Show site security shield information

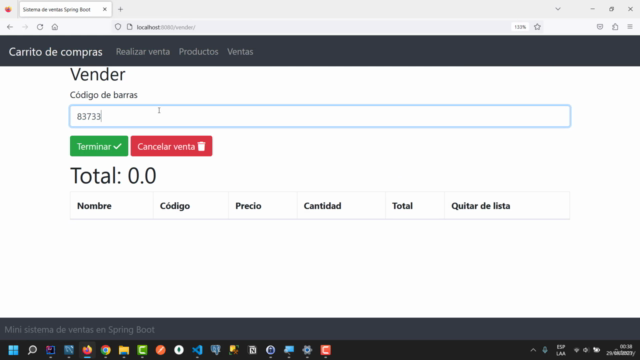click(x=118, y=27)
